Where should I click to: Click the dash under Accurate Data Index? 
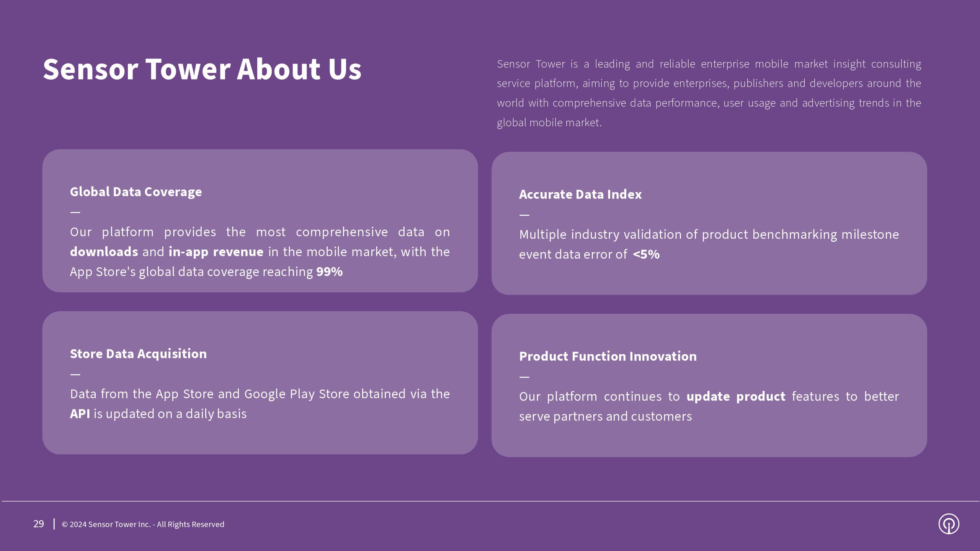pos(524,215)
